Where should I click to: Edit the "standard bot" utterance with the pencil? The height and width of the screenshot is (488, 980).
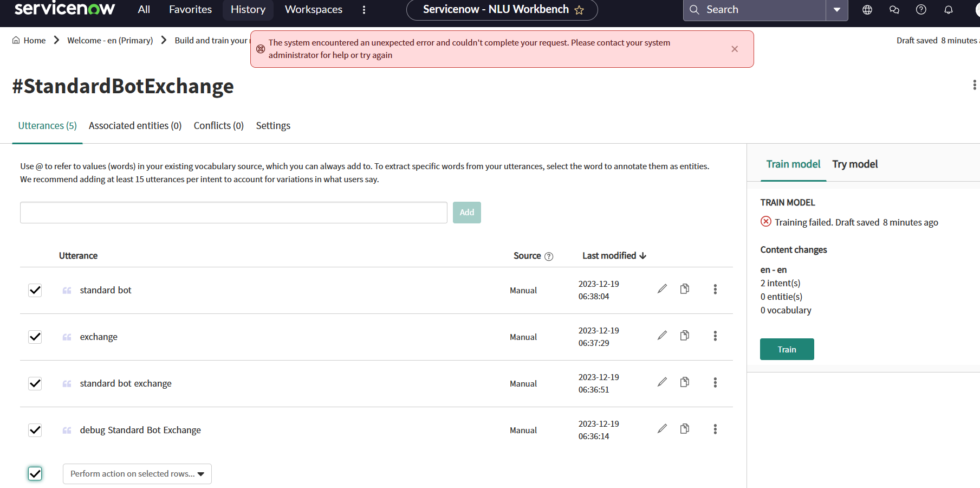661,288
